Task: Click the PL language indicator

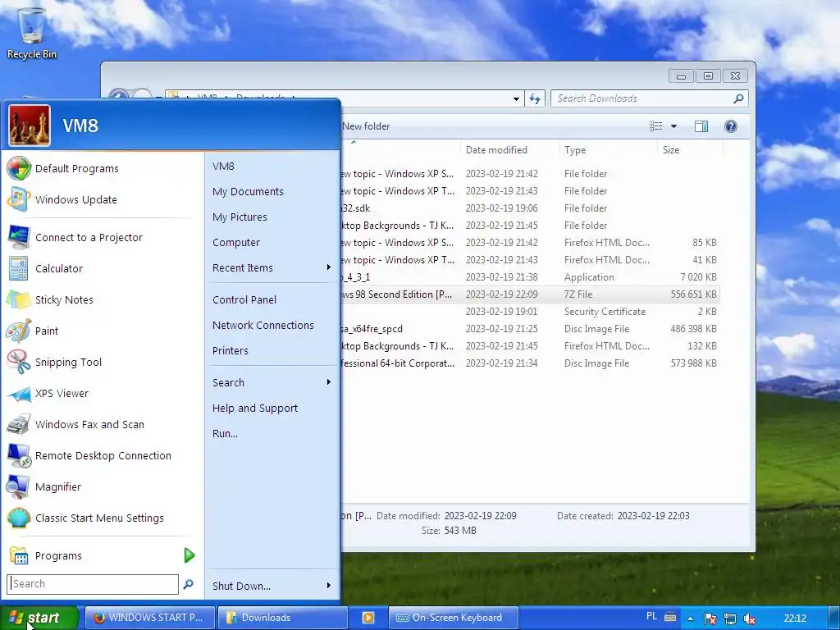Action: click(651, 617)
